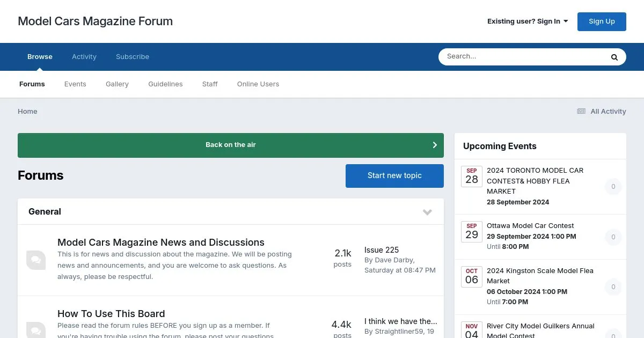644x338 pixels.
Task: Switch to the Activity tab
Action: [84, 57]
